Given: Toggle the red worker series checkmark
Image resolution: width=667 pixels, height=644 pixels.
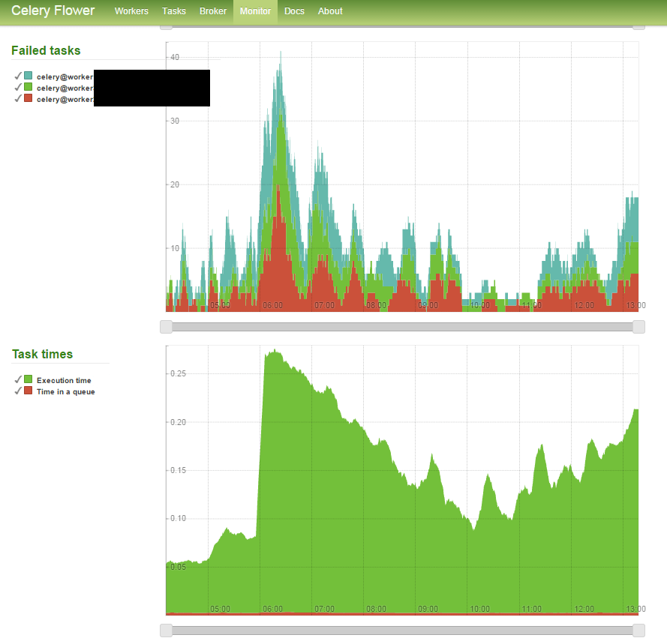Looking at the screenshot, I should click(18, 98).
